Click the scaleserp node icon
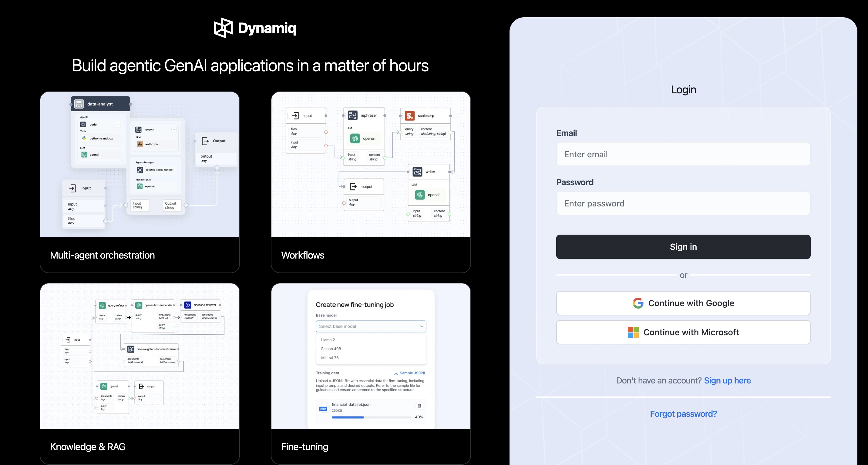Screen dimensions: 868x465 [x=409, y=115]
